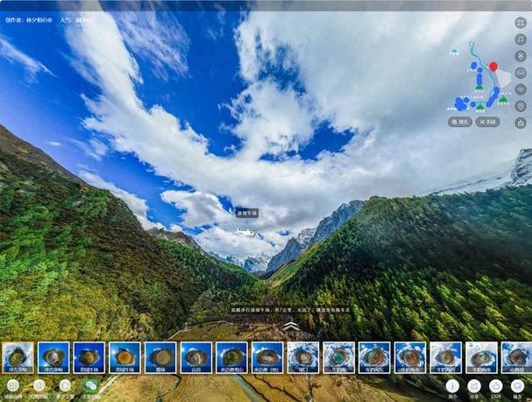Open the fourteenth scene thumbnail in the strip
The width and height of the screenshot is (532, 402).
pos(481,357)
